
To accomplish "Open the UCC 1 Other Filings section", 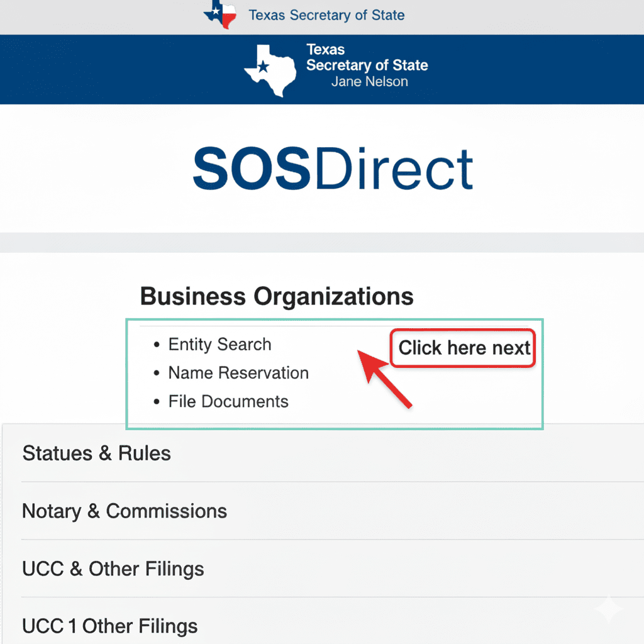I will [x=110, y=626].
